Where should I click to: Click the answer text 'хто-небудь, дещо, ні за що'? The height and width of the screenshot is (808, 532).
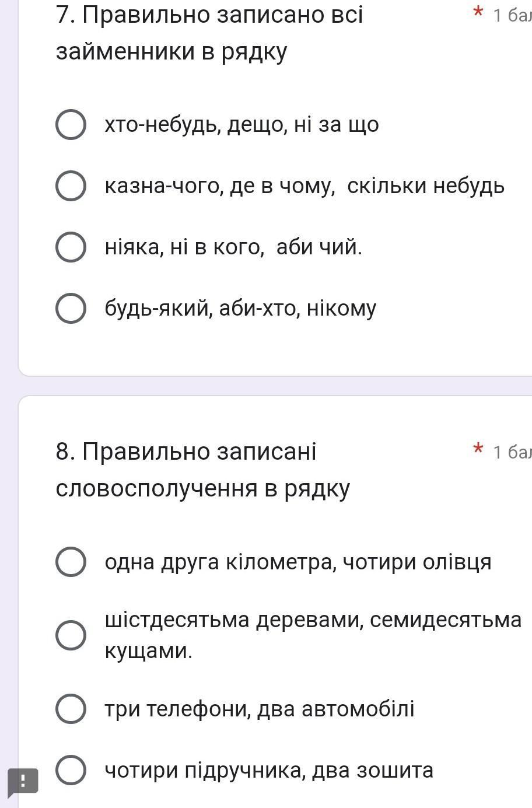click(x=242, y=125)
